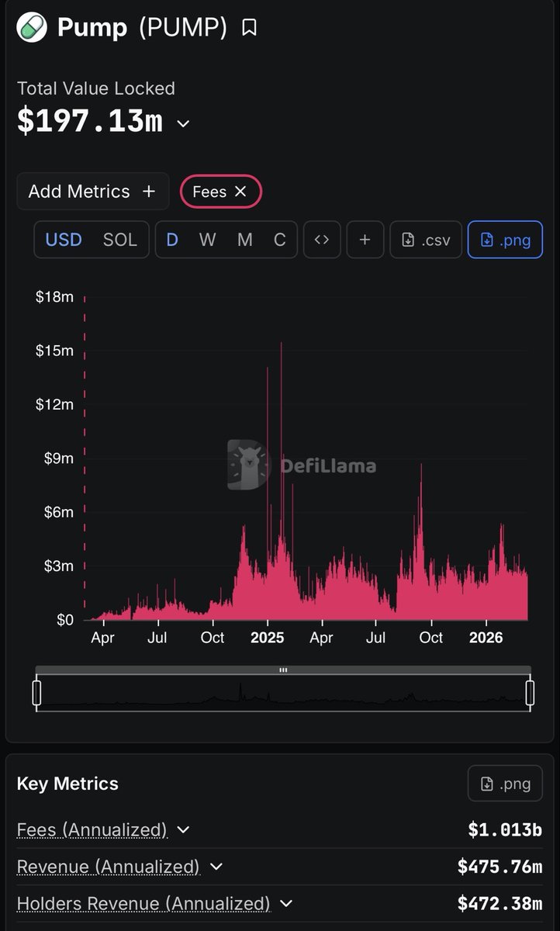The image size is (560, 931).
Task: Click the right range slider handle
Action: (x=530, y=693)
